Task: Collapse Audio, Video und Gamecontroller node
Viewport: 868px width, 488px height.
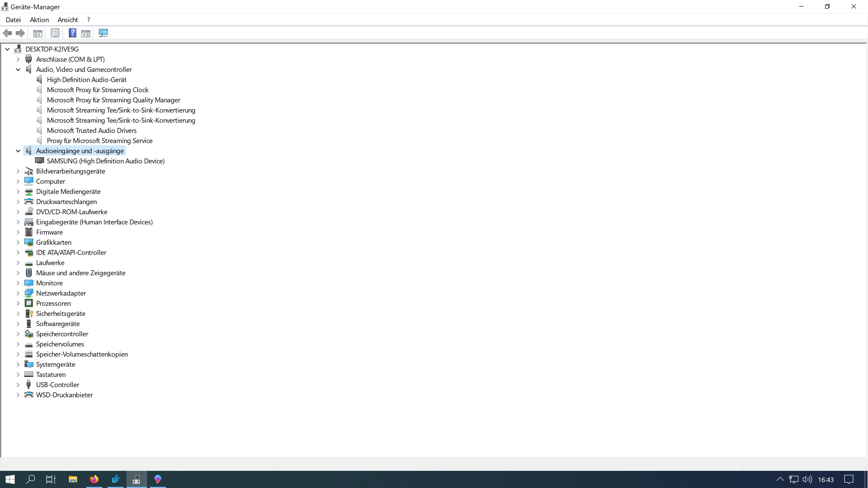Action: (18, 69)
